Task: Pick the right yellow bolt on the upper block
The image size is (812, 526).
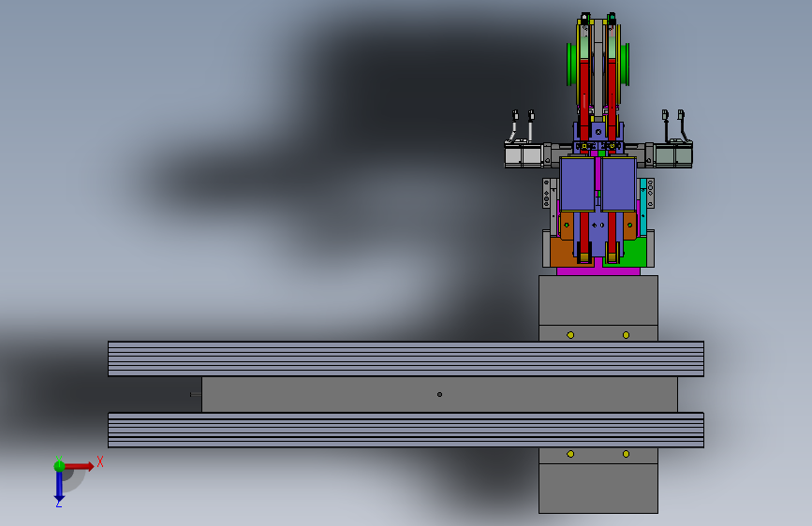Action: (x=626, y=335)
